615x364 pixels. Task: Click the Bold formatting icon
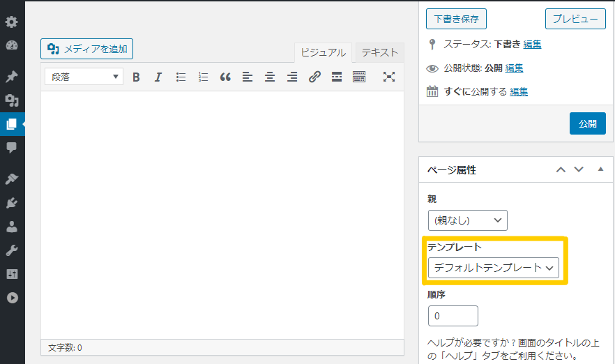pyautogui.click(x=136, y=77)
